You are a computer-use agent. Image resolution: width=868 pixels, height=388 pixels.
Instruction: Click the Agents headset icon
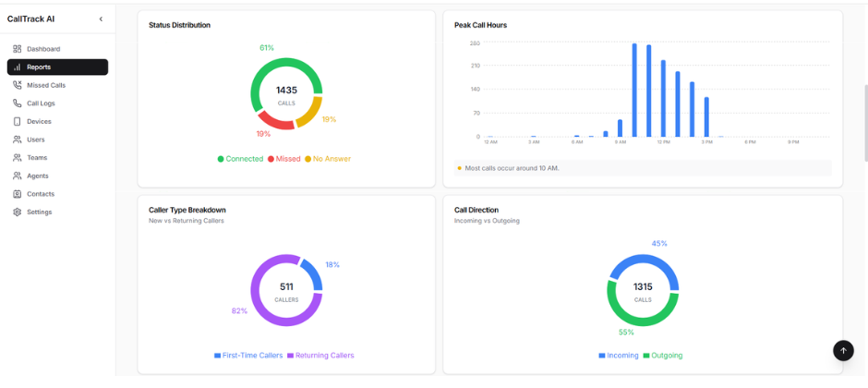pyautogui.click(x=18, y=176)
